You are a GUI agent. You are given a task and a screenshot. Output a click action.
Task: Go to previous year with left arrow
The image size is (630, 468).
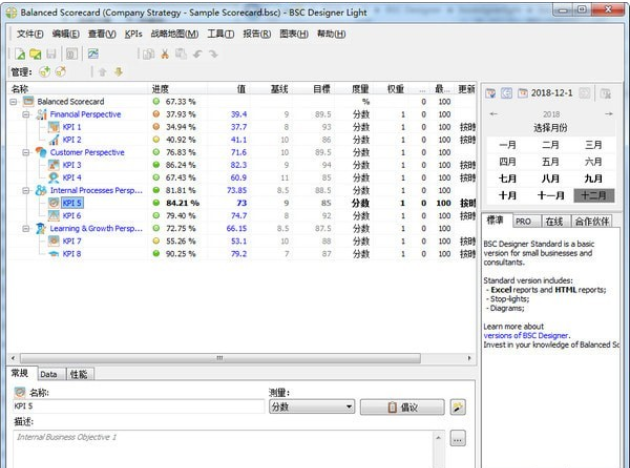[493, 114]
